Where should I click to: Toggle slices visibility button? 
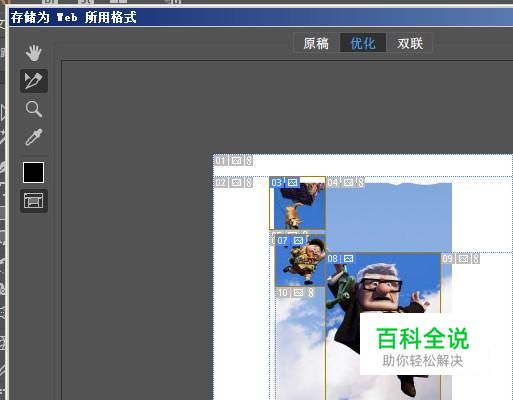34,201
